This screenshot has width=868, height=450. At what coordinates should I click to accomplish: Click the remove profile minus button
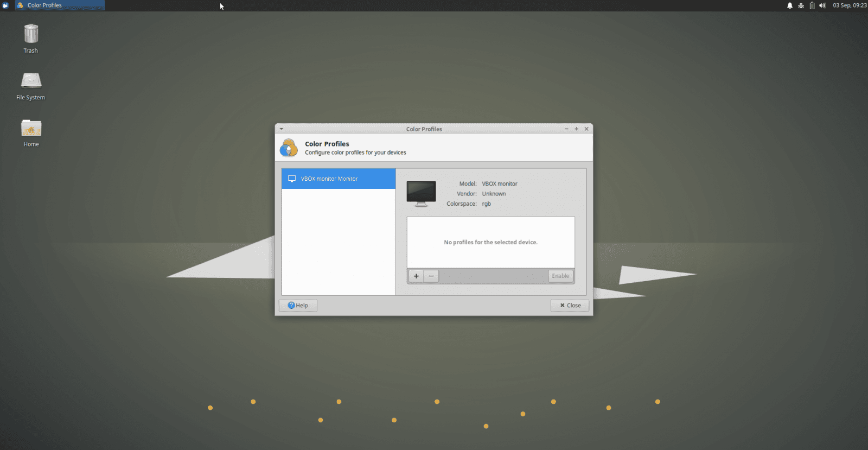point(431,276)
